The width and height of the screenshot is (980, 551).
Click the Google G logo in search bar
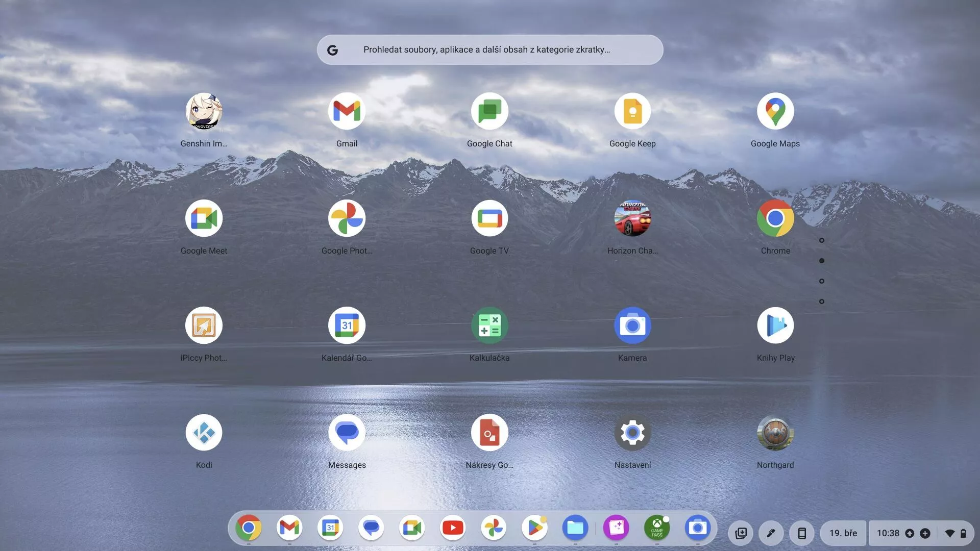[x=333, y=50]
